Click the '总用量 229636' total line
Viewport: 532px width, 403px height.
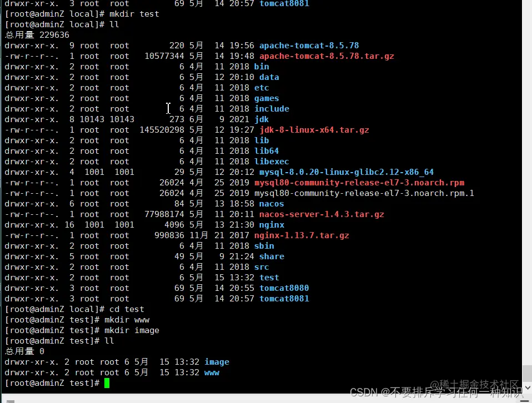coord(37,35)
